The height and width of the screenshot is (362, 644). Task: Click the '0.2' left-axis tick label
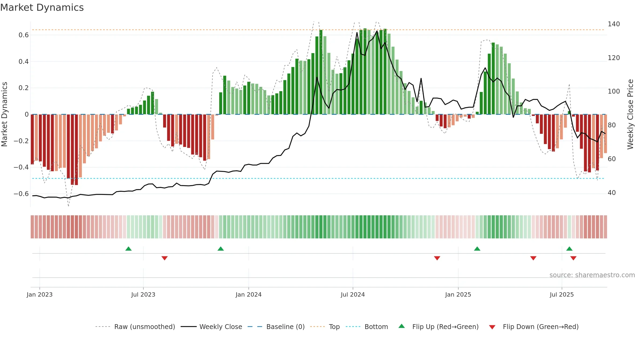24,88
